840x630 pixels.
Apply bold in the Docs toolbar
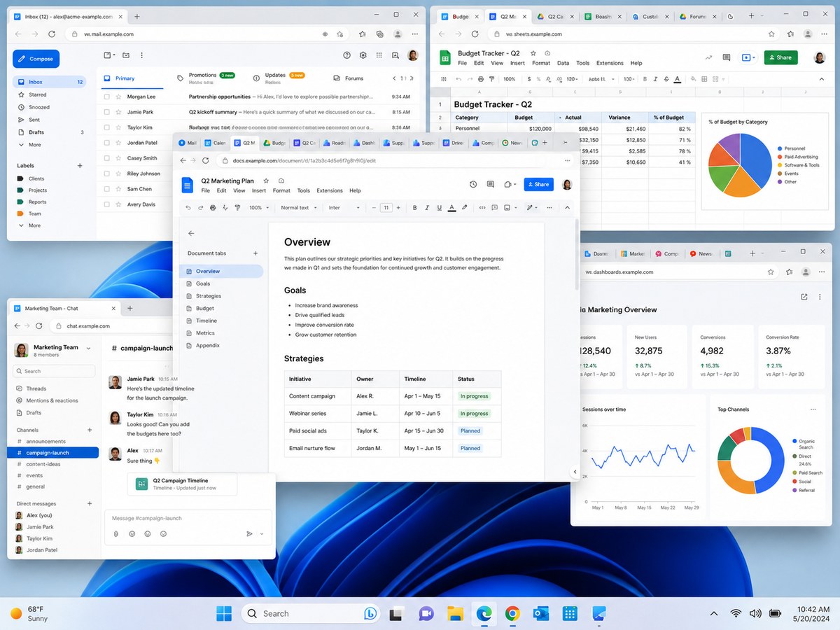(414, 208)
